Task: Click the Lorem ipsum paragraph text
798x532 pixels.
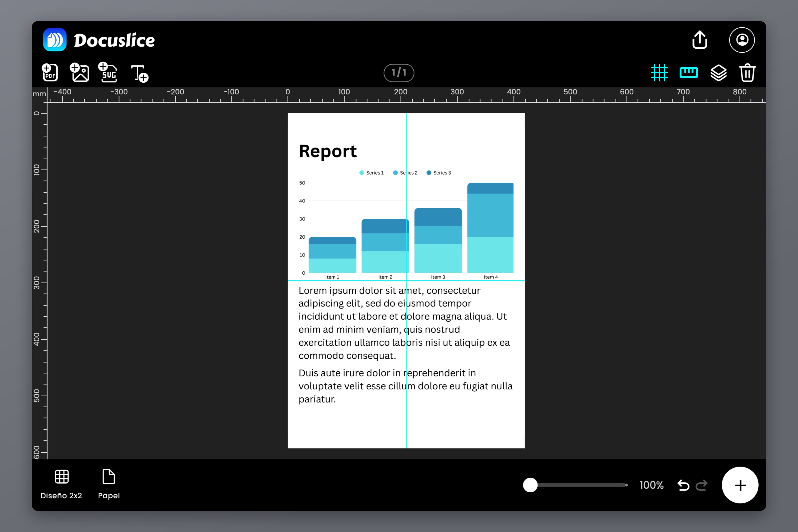Action: pyautogui.click(x=404, y=323)
